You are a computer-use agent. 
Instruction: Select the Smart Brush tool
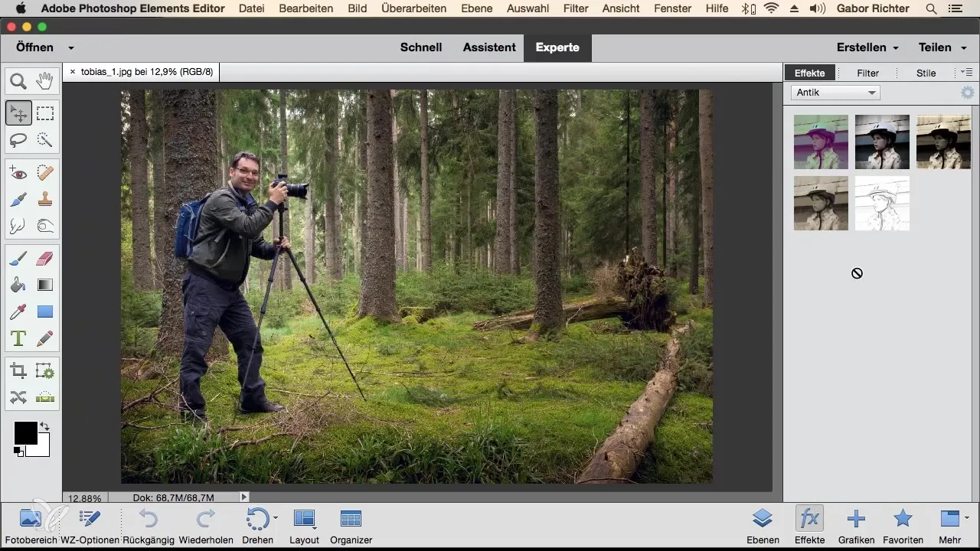(x=18, y=199)
